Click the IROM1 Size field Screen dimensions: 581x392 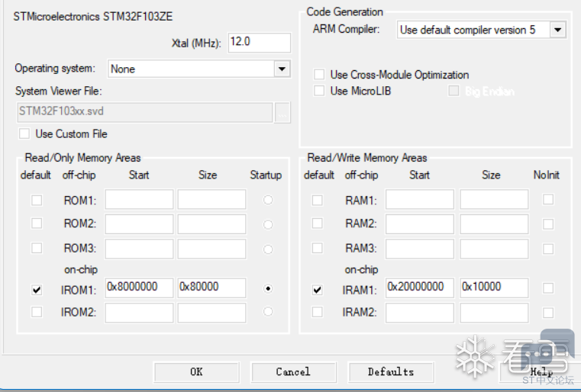(x=211, y=288)
